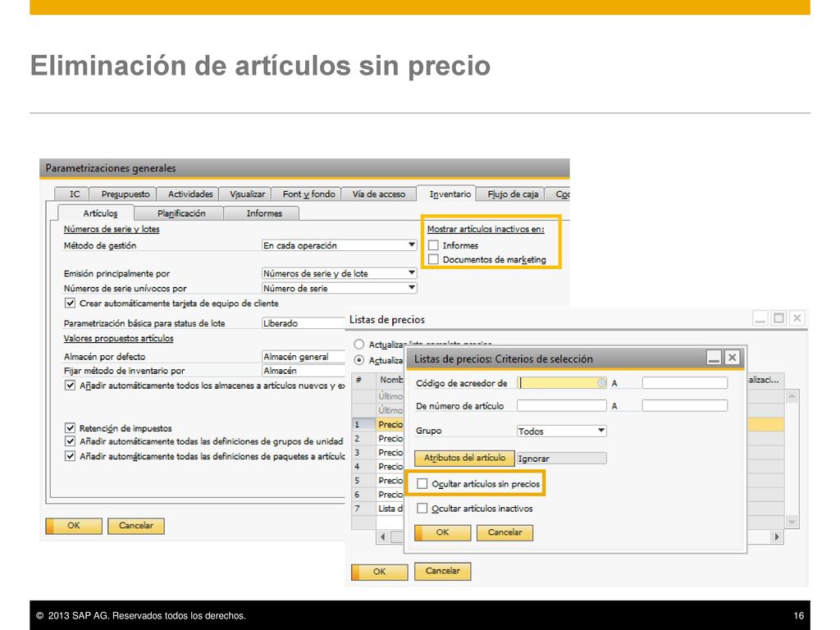Switch to the Vía de acceso tab
The width and height of the screenshot is (840, 630).
(x=379, y=194)
